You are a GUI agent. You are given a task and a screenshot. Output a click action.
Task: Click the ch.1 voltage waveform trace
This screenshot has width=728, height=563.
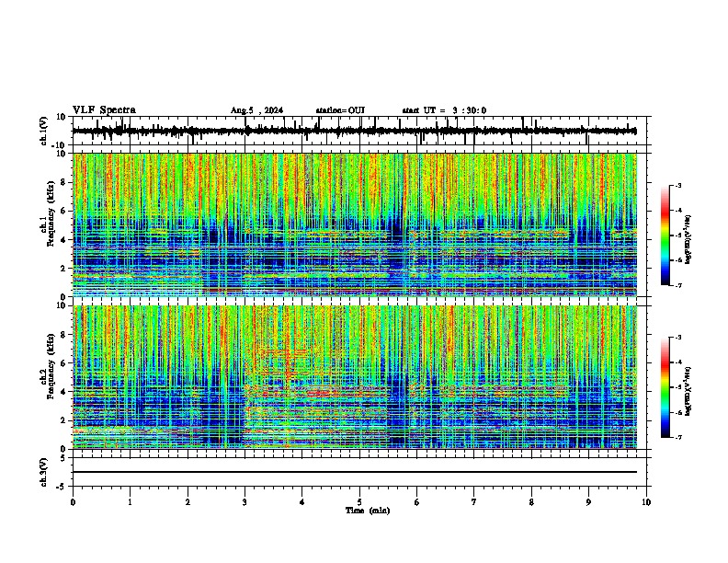click(354, 131)
